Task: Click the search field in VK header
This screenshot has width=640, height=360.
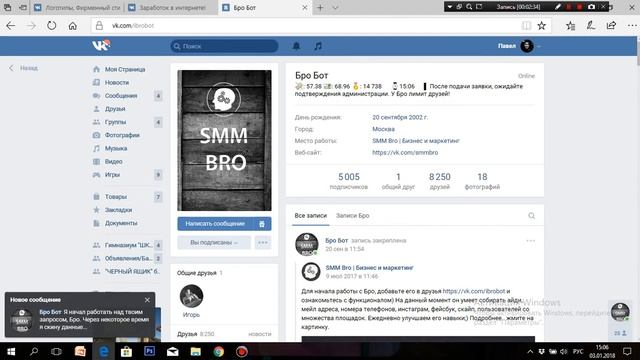Action: 224,46
